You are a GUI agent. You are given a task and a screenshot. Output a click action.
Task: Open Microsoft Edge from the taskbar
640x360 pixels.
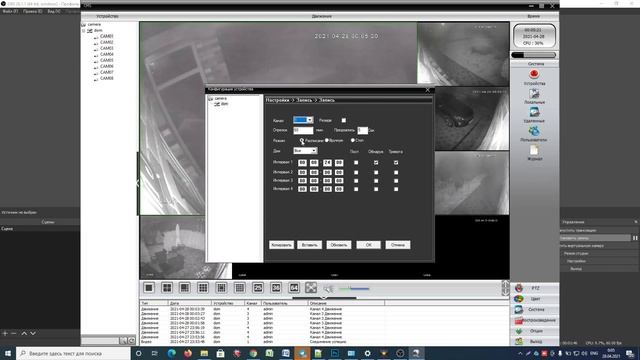pyautogui.click(x=171, y=353)
